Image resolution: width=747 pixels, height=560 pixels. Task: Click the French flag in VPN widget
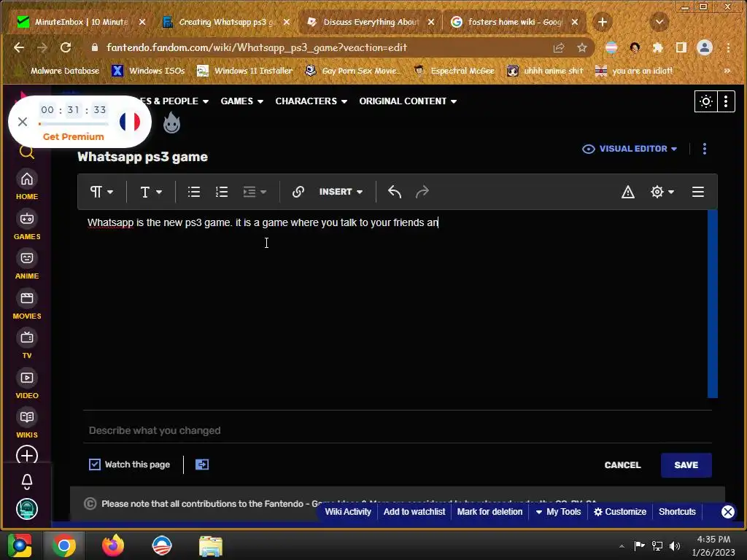click(x=130, y=122)
